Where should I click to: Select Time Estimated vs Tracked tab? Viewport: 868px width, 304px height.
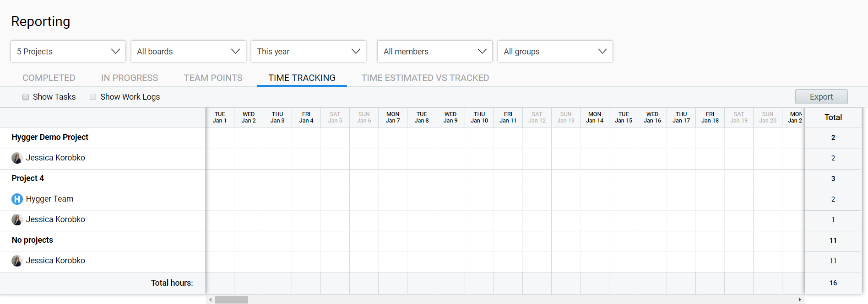click(x=425, y=78)
